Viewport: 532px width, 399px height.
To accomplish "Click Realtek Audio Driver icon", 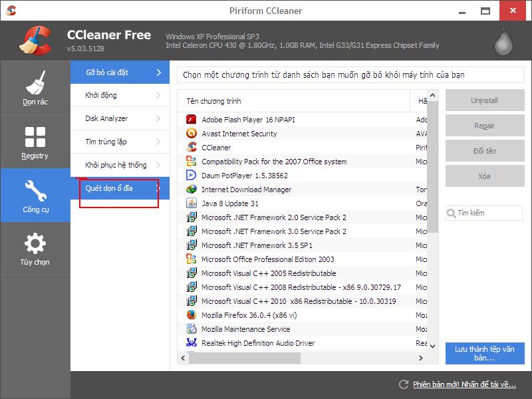I will (x=192, y=342).
